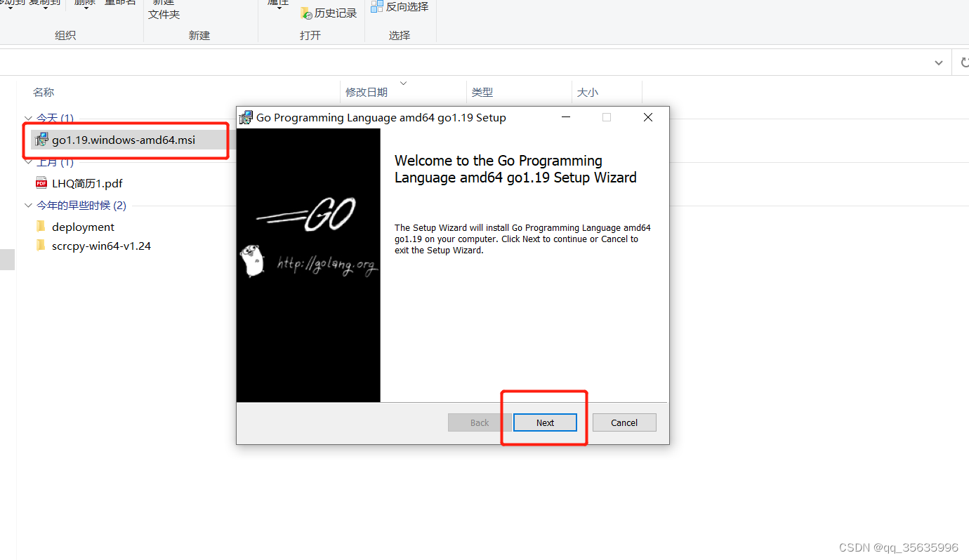Click the disabled Back button in Setup

(x=480, y=422)
